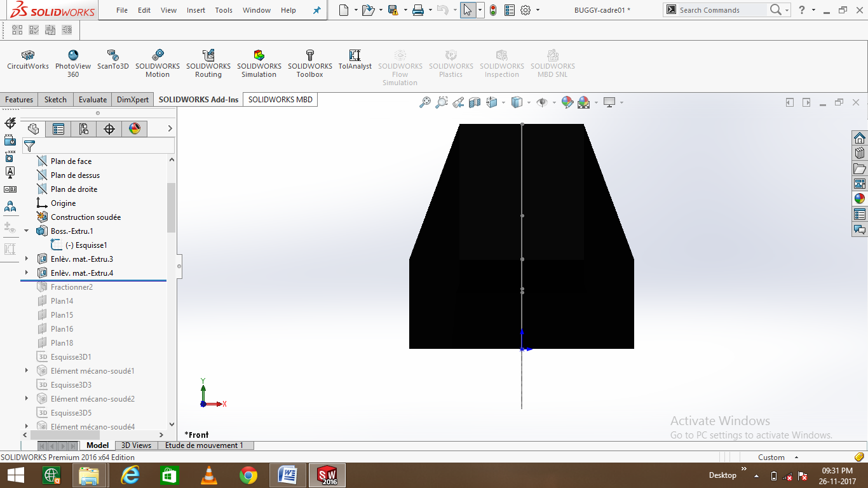Select the Zoom to Area tool
Image resolution: width=868 pixels, height=488 pixels.
pos(442,102)
